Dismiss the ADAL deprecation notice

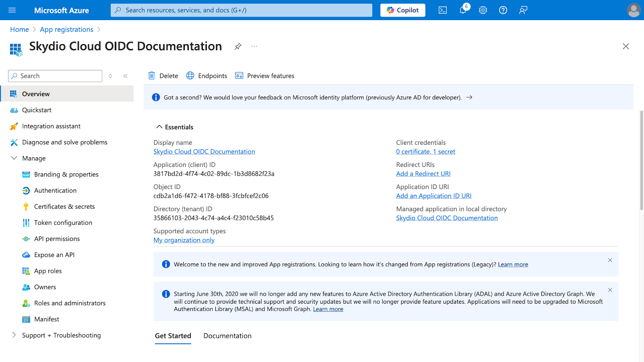(610, 290)
